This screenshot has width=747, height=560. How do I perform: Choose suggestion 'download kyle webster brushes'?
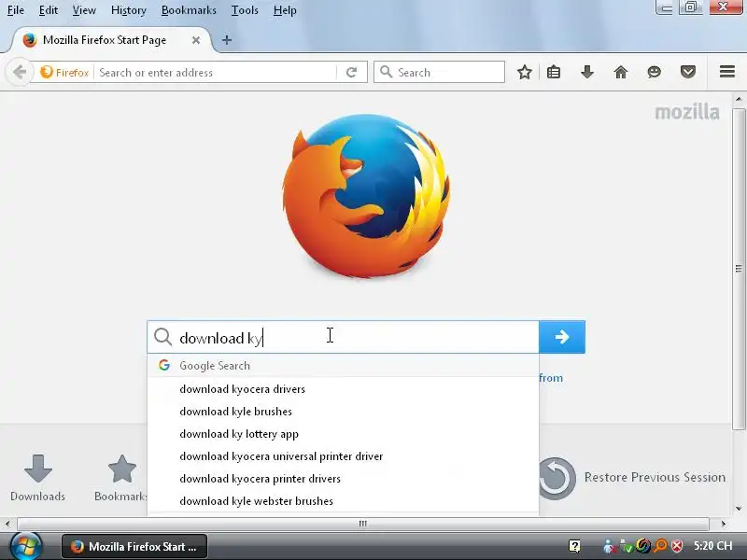click(x=343, y=501)
